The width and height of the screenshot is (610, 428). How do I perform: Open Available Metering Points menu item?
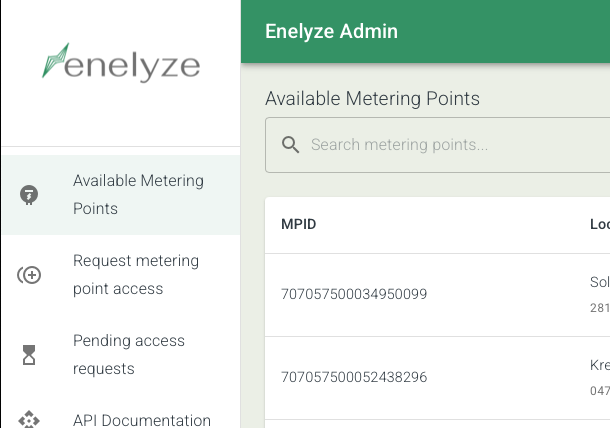(121, 195)
